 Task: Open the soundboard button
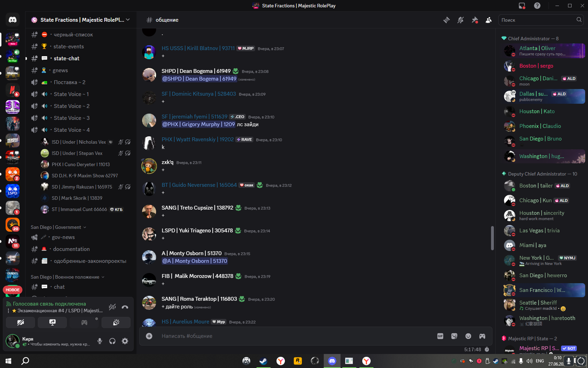(x=116, y=322)
